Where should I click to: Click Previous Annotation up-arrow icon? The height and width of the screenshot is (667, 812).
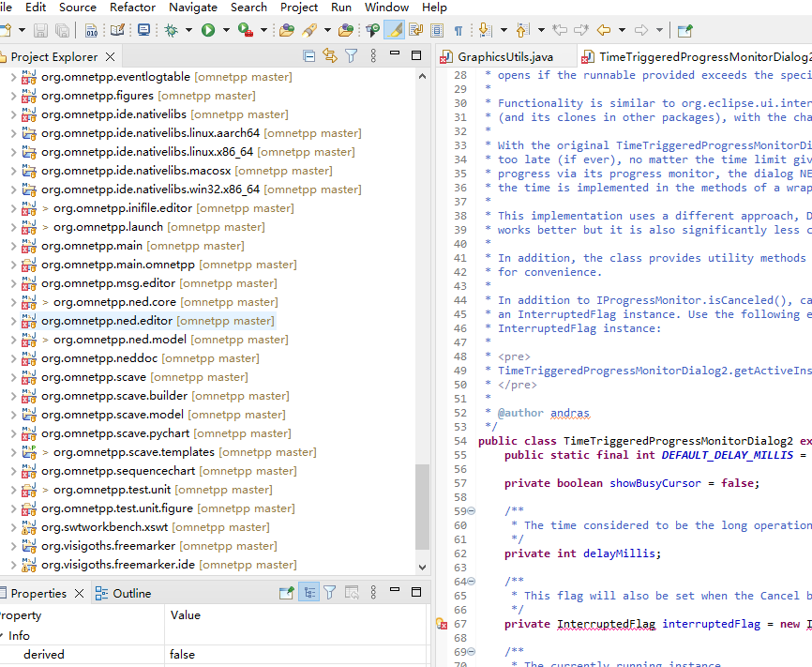[x=522, y=30]
